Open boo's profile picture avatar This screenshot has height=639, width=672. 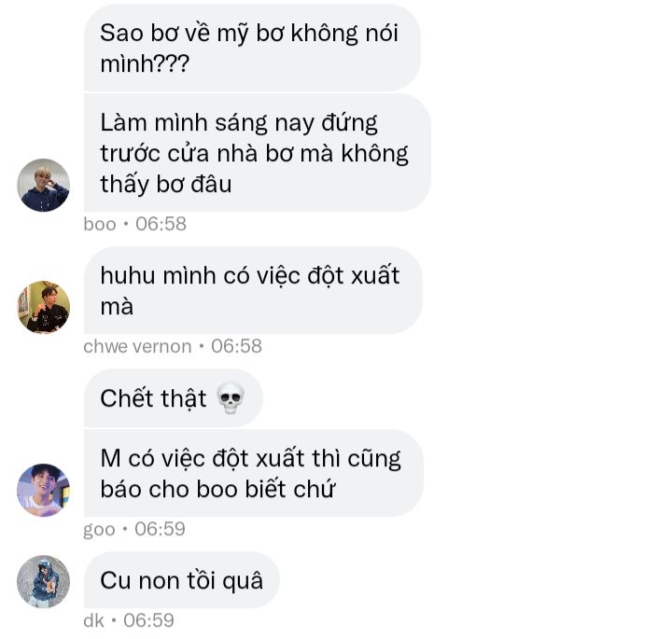[43, 185]
